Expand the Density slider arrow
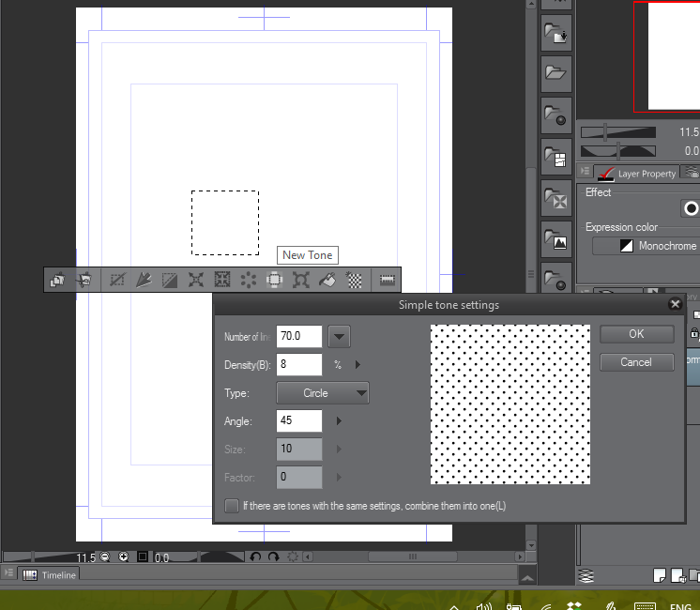 point(358,364)
